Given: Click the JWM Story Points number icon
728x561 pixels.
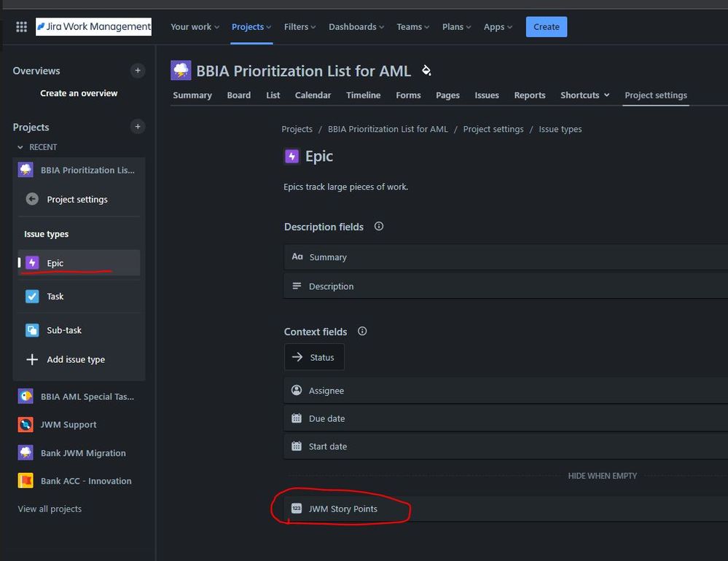Looking at the screenshot, I should [x=297, y=509].
